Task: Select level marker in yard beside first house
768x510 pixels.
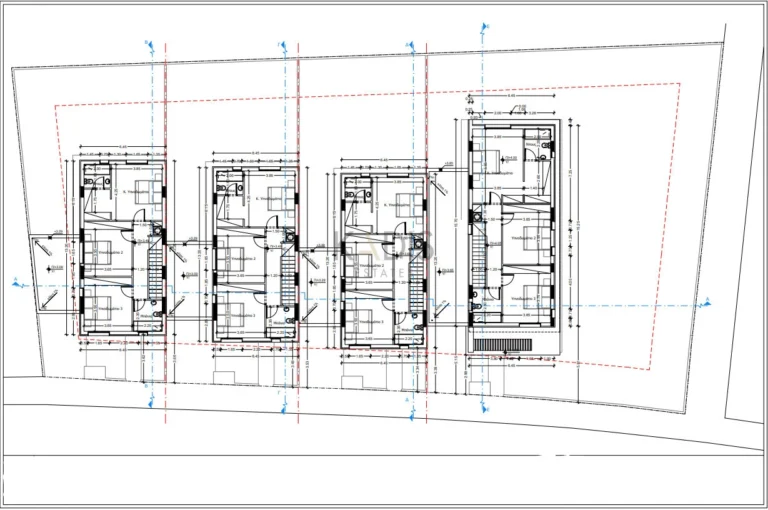Action: [55, 268]
